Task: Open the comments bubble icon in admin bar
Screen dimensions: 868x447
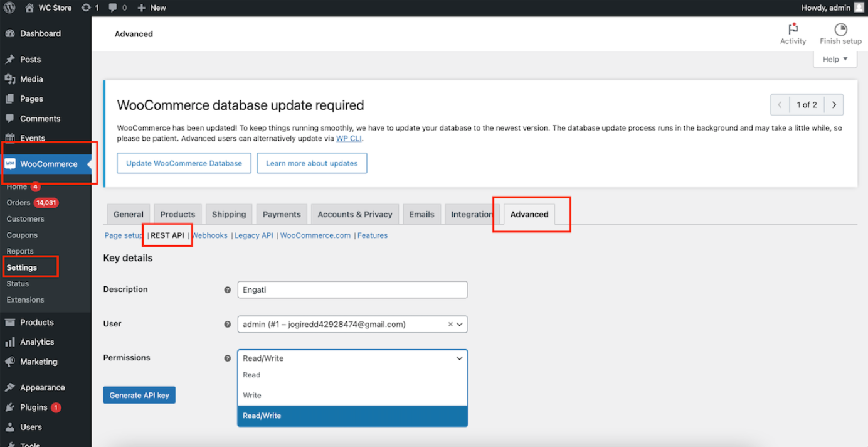Action: 112,8
